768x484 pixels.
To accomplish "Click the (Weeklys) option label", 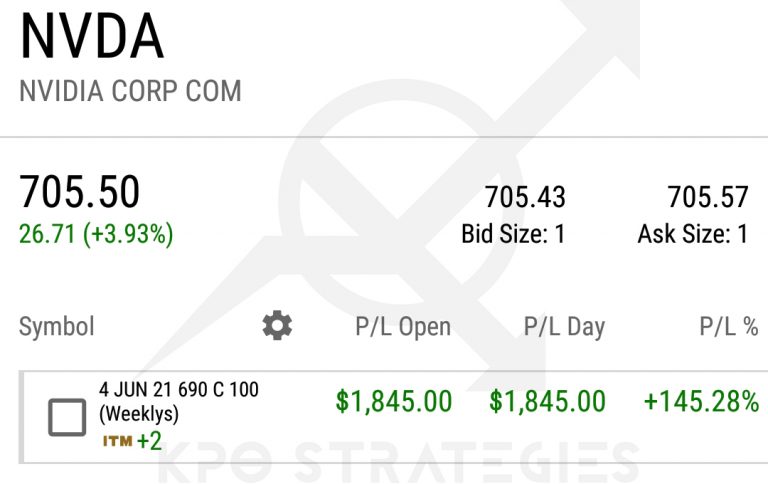I will [x=140, y=412].
